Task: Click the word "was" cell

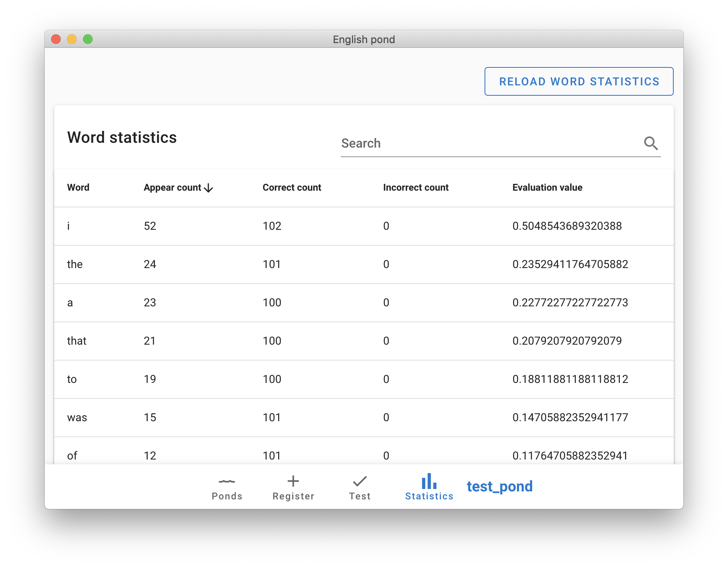Action: tap(77, 418)
